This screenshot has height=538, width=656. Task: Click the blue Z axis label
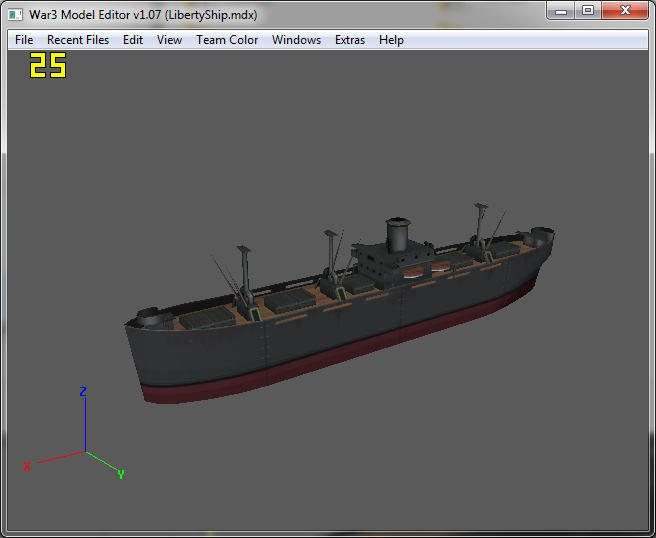pyautogui.click(x=83, y=392)
